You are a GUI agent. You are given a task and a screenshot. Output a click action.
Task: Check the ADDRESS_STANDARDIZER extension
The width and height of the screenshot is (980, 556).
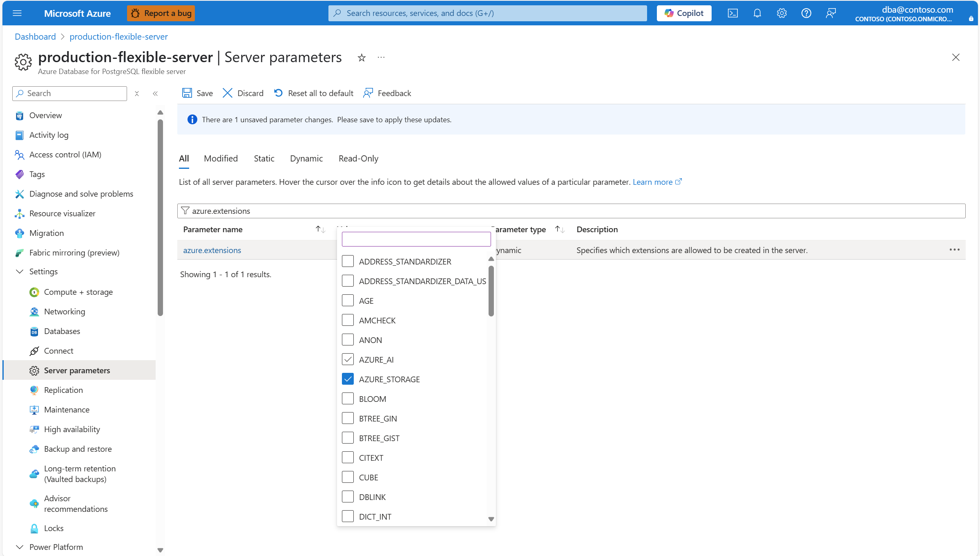[348, 261]
